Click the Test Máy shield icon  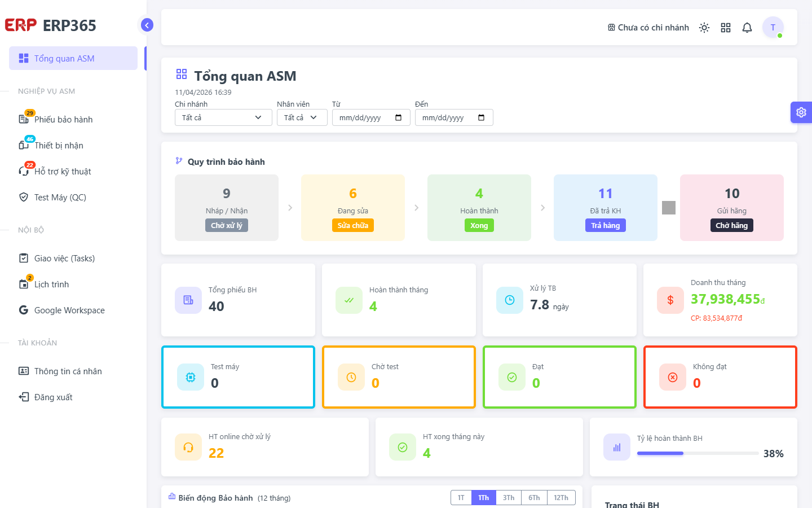pyautogui.click(x=24, y=197)
